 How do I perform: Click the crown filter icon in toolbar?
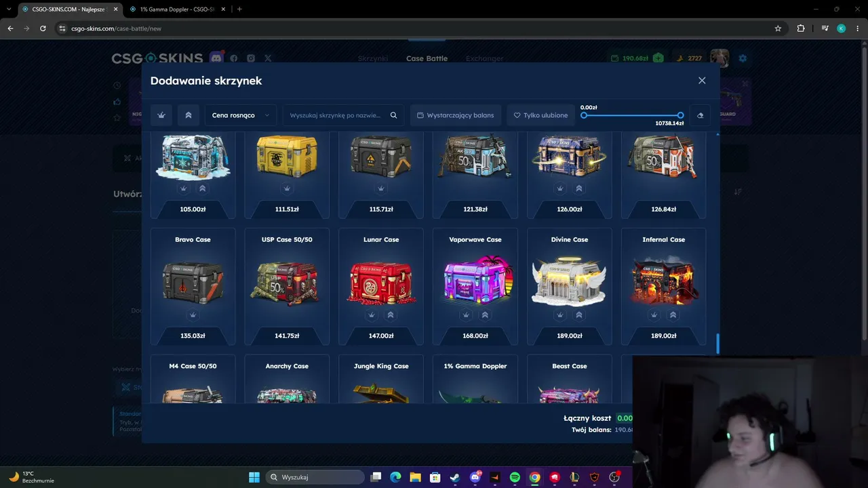click(x=161, y=115)
